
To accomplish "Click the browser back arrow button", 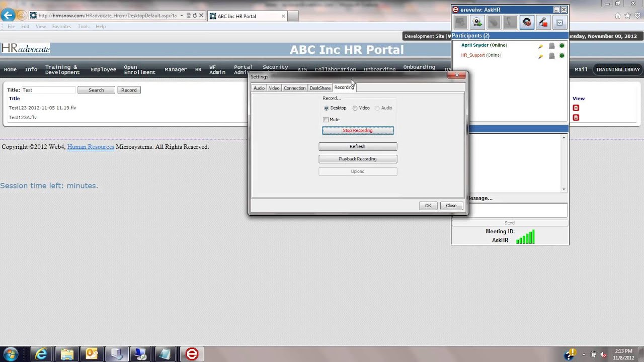I will pos(8,16).
